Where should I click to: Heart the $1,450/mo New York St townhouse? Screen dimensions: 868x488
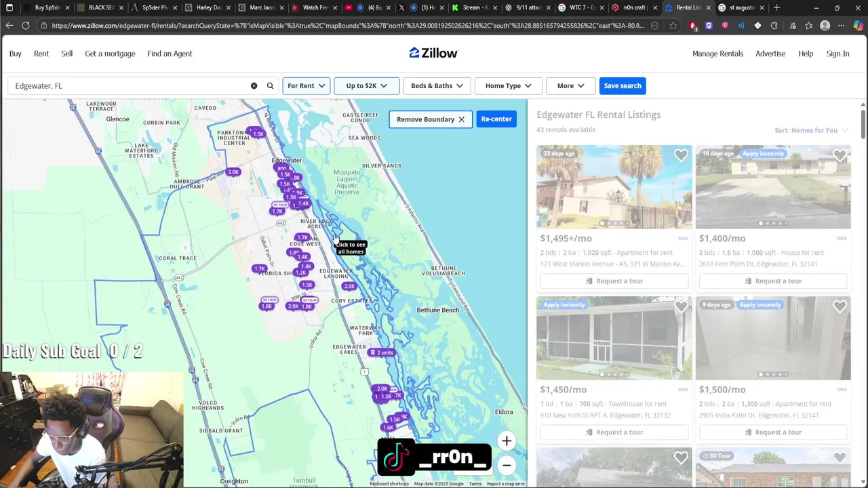pos(681,307)
